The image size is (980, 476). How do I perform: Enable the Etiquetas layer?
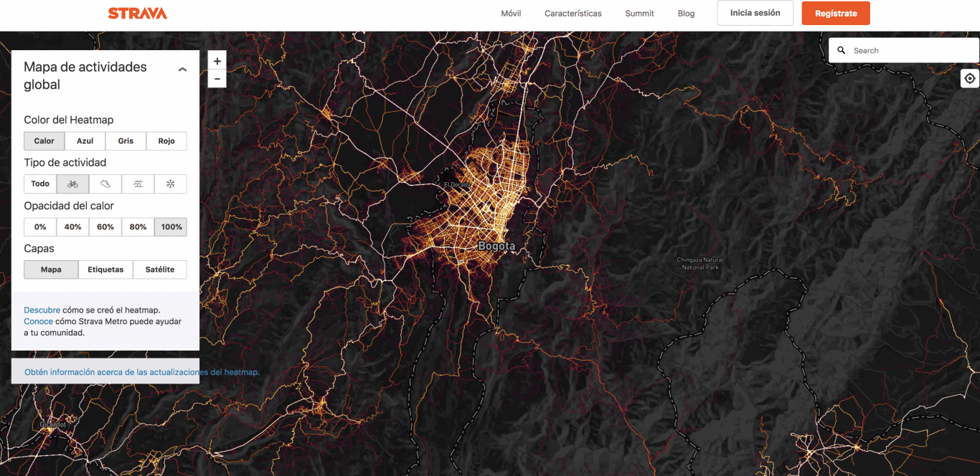pos(105,270)
